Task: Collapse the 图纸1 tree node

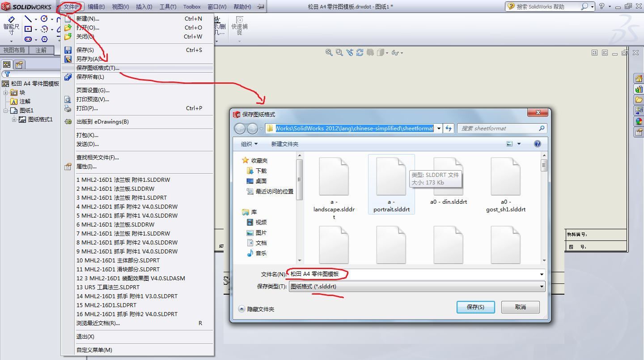Action: coord(6,111)
